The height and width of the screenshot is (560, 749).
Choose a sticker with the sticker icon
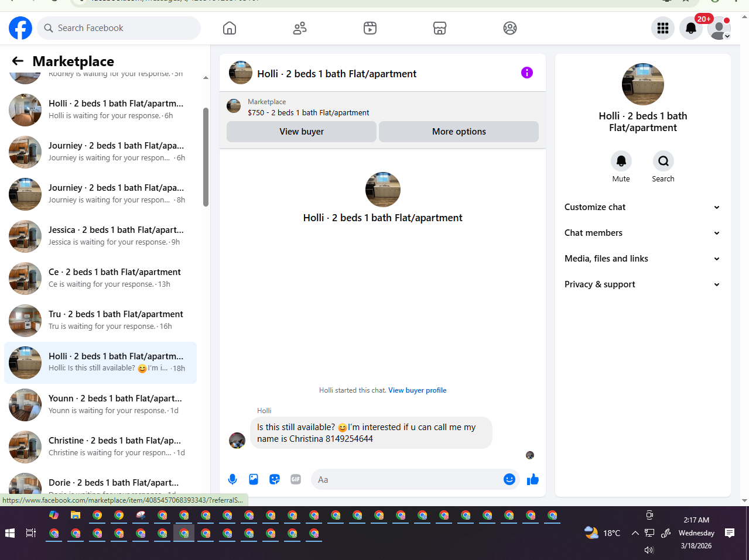pyautogui.click(x=275, y=479)
